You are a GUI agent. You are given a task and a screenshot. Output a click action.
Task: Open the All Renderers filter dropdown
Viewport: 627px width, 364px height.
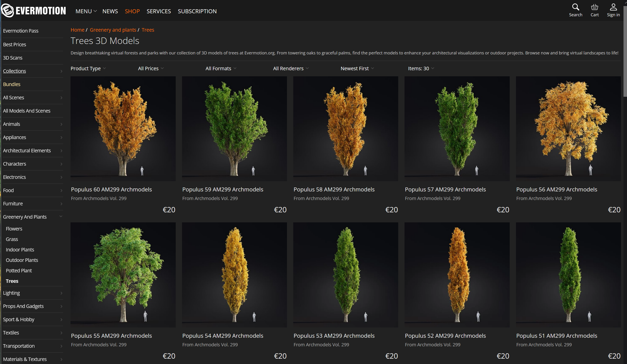291,68
